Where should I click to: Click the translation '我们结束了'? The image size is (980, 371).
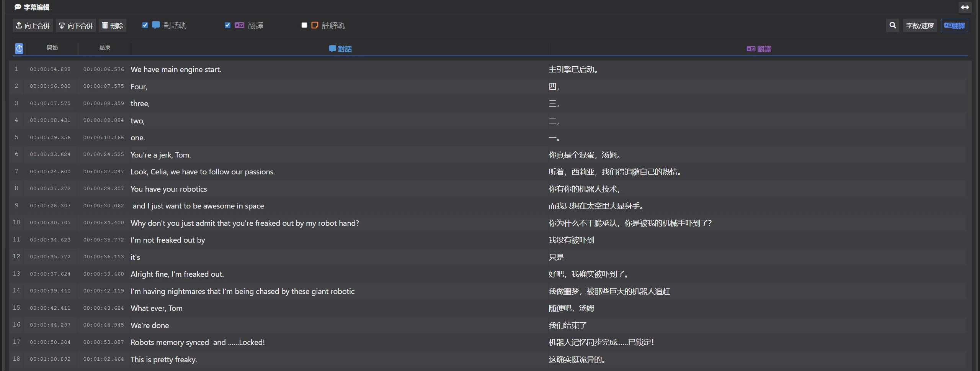(567, 325)
